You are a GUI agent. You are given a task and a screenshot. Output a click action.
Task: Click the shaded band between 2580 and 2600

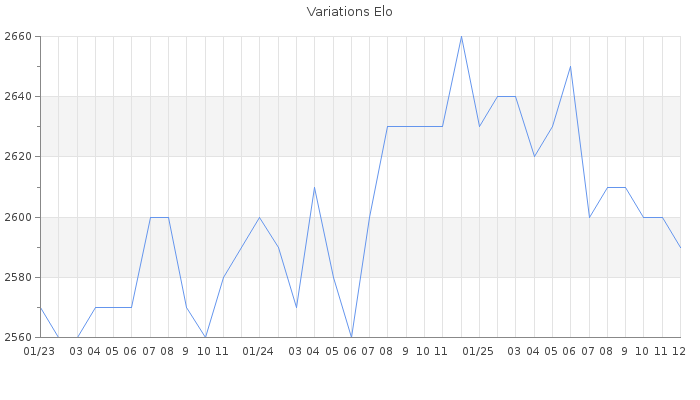click(x=450, y=247)
